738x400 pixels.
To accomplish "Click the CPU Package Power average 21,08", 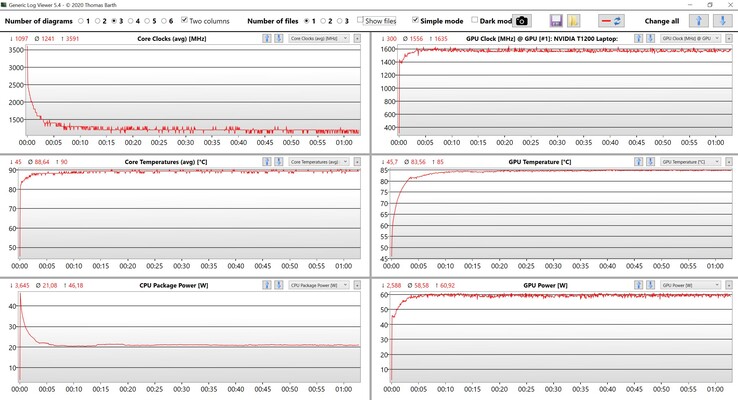I will click(x=49, y=285).
